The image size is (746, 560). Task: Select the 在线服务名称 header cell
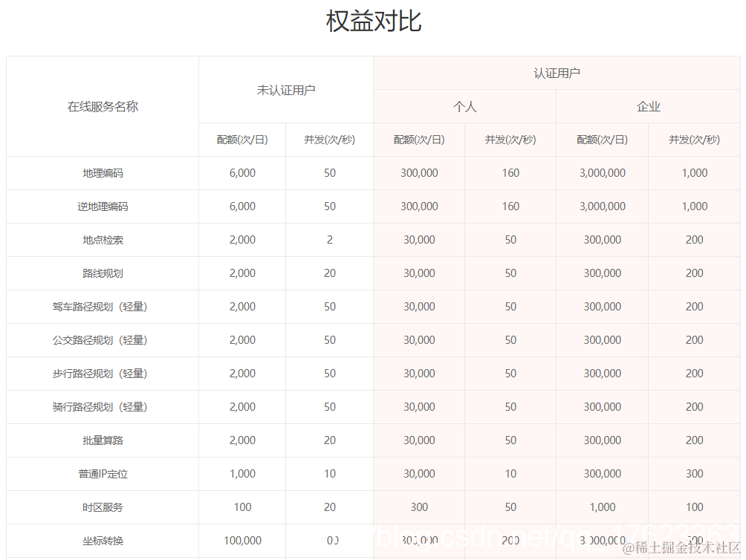click(x=102, y=105)
